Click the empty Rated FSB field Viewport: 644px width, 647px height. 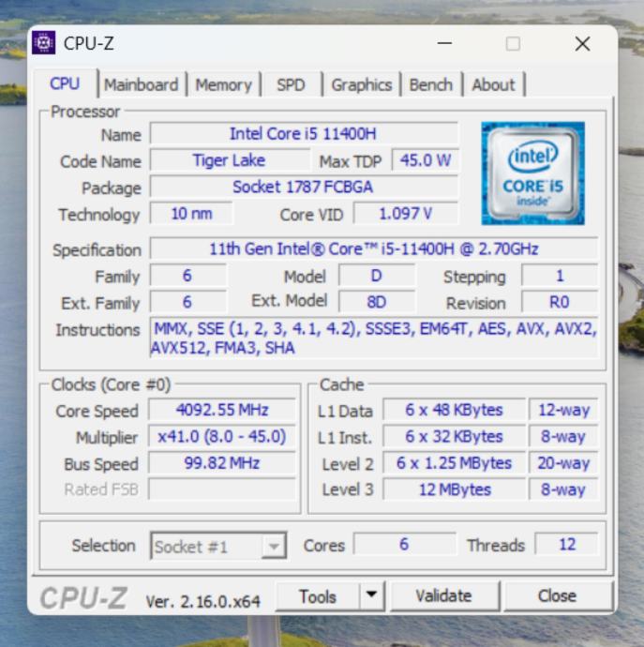tap(222, 489)
